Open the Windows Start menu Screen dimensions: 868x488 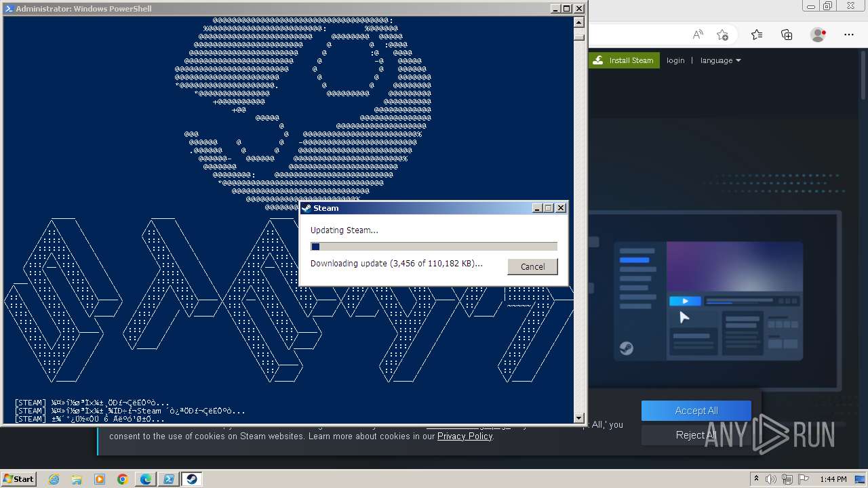point(18,479)
